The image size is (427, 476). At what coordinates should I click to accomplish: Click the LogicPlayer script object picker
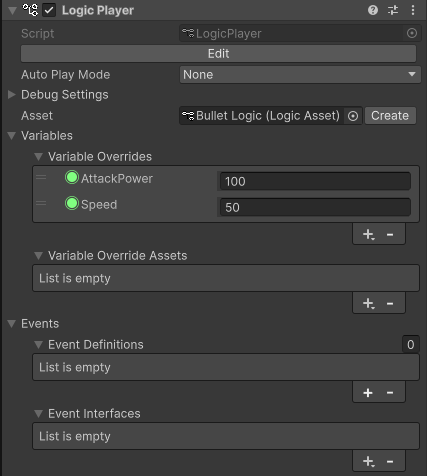[x=412, y=33]
